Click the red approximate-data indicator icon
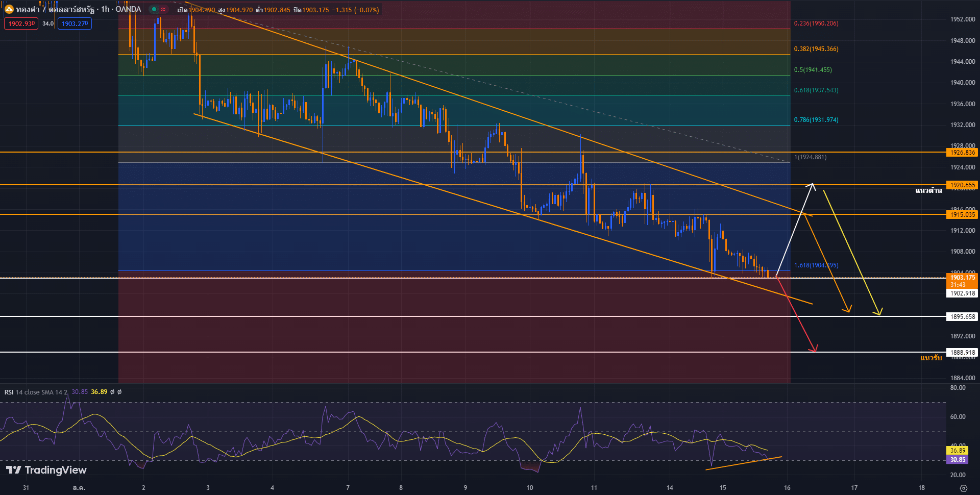Screen dimensions: 980x495 pos(163,9)
